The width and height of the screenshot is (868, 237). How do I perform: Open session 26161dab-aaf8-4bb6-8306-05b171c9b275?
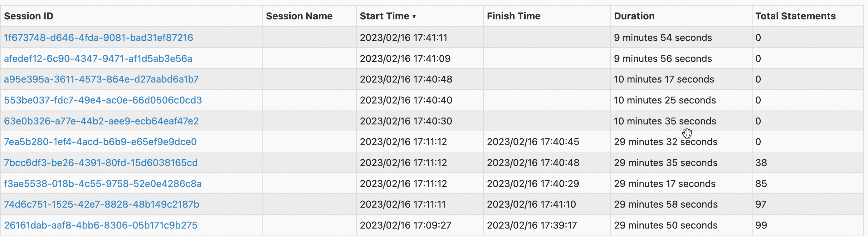point(101,225)
